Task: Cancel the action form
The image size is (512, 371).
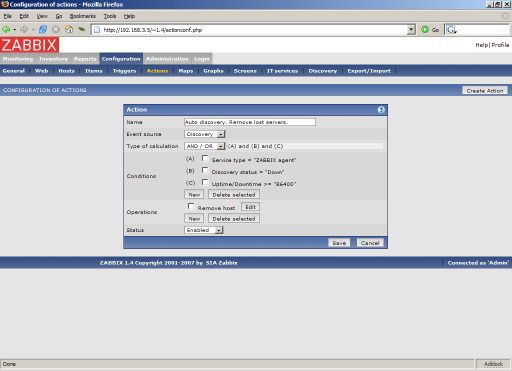Action: pyautogui.click(x=370, y=243)
